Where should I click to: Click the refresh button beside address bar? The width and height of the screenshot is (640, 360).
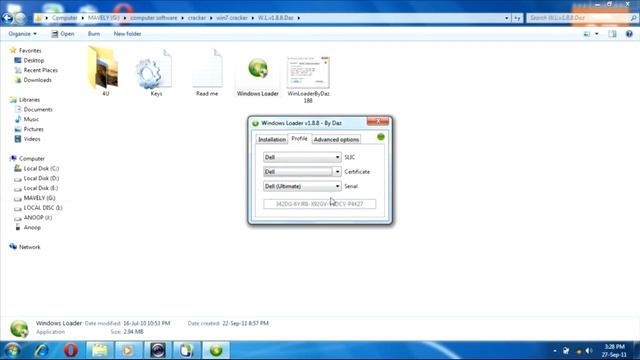point(517,18)
